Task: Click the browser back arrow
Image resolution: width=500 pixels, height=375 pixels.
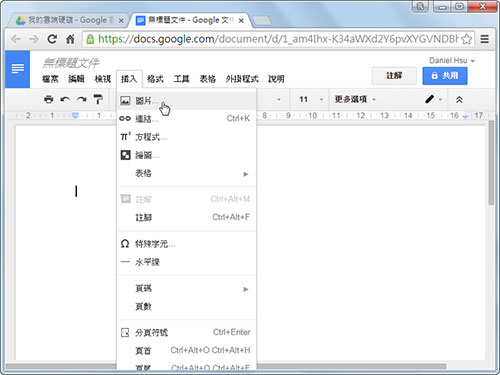Action: click(16, 39)
